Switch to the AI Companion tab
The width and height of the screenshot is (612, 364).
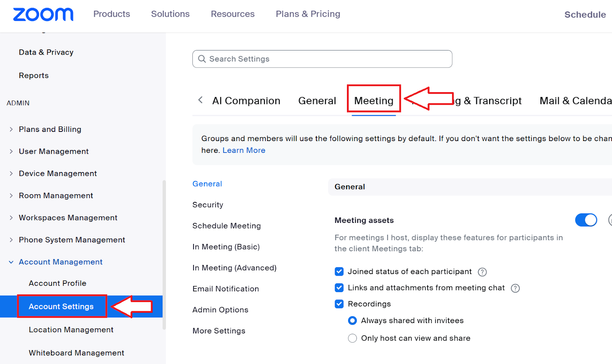(x=246, y=100)
